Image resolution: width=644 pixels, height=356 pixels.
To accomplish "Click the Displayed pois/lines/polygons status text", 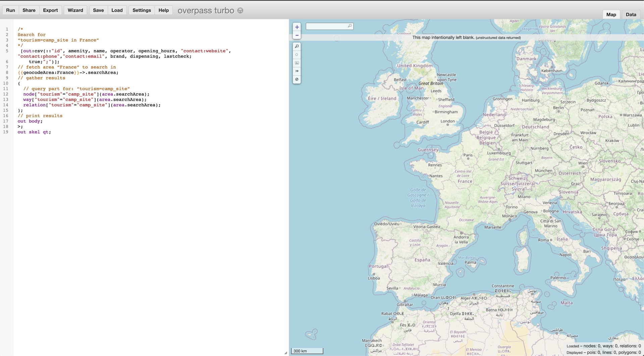I will [604, 352].
